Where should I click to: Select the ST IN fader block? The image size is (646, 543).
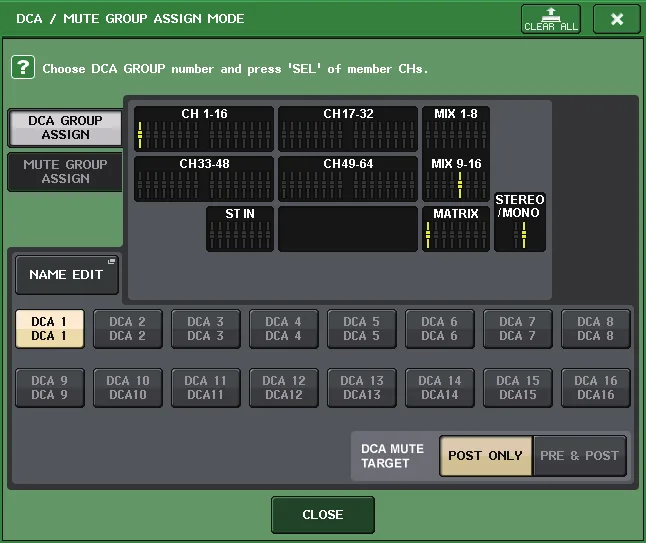(240, 229)
